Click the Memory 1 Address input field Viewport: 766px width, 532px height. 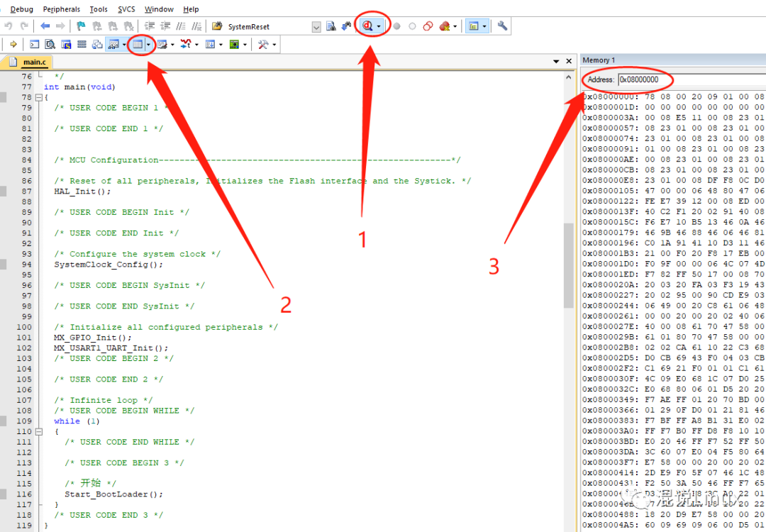click(692, 79)
